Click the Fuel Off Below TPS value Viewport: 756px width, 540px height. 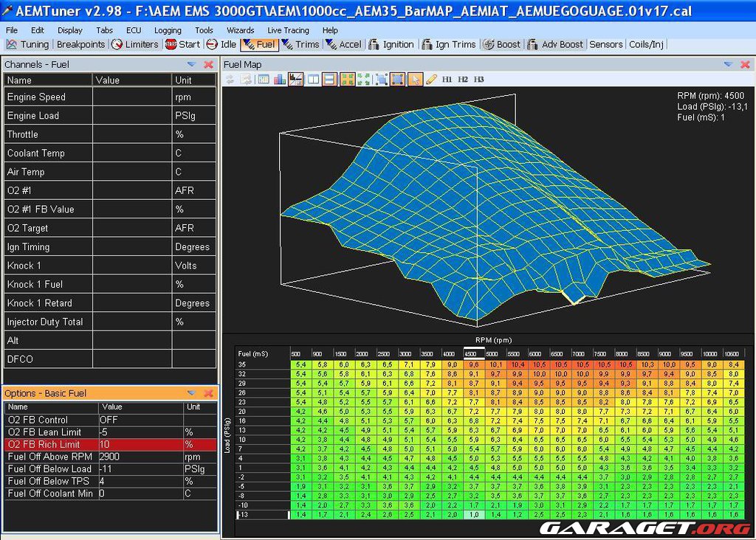coord(141,481)
